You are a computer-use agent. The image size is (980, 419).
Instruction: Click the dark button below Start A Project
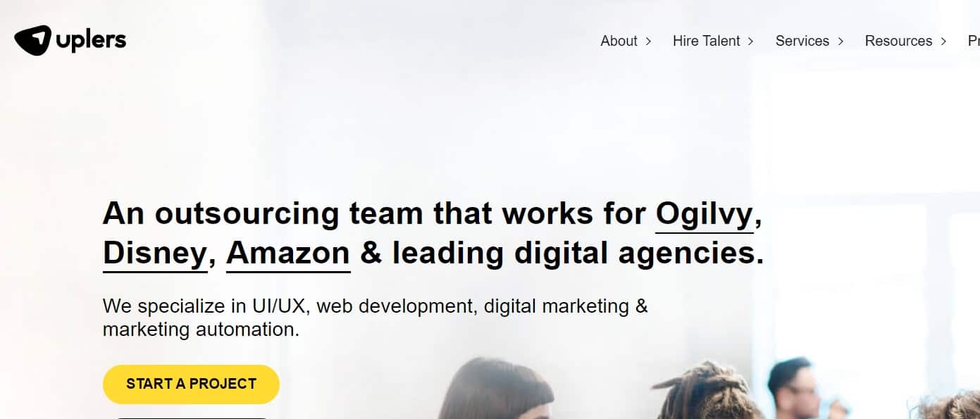(x=191, y=418)
